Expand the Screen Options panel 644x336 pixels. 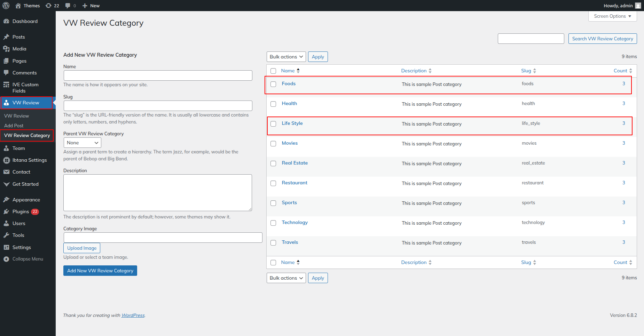612,16
